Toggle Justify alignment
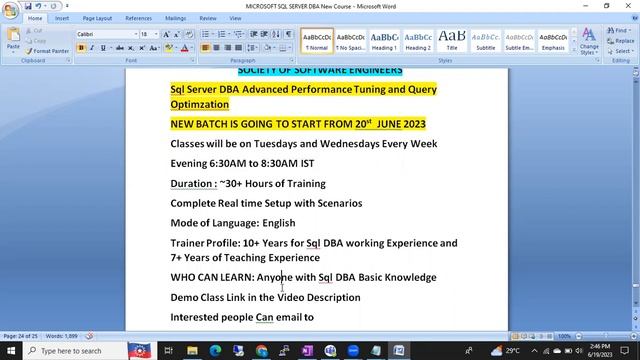 (238, 48)
